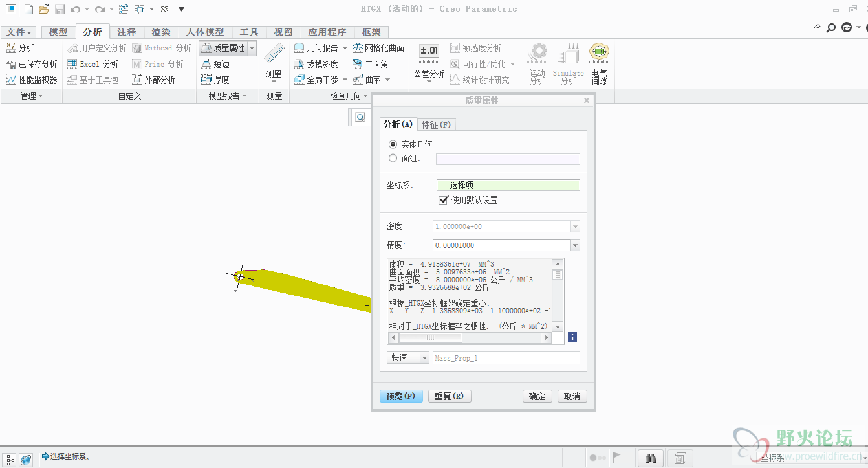Select the 实体几何 radio button
The height and width of the screenshot is (468, 868).
click(x=393, y=144)
